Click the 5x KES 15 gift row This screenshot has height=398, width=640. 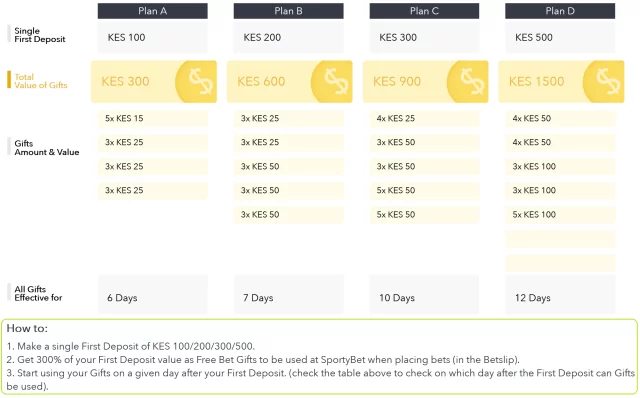(x=153, y=118)
